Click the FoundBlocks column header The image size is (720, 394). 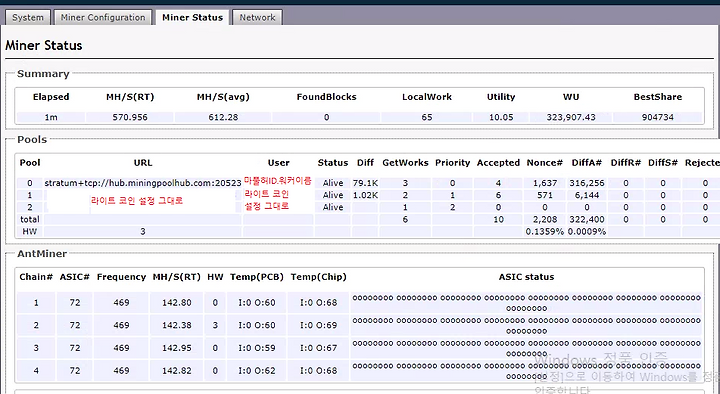click(326, 97)
